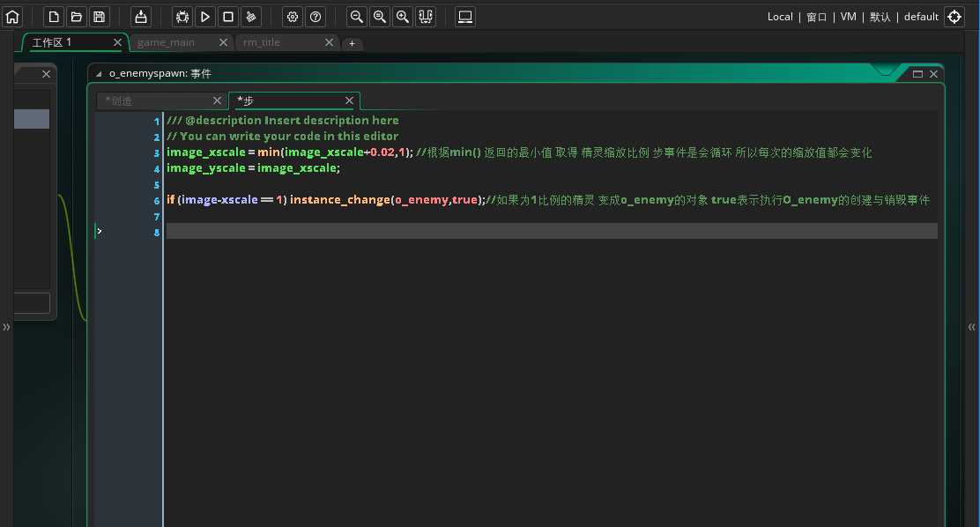Close the 创造 event tab
Image resolution: width=980 pixels, height=527 pixels.
(217, 100)
